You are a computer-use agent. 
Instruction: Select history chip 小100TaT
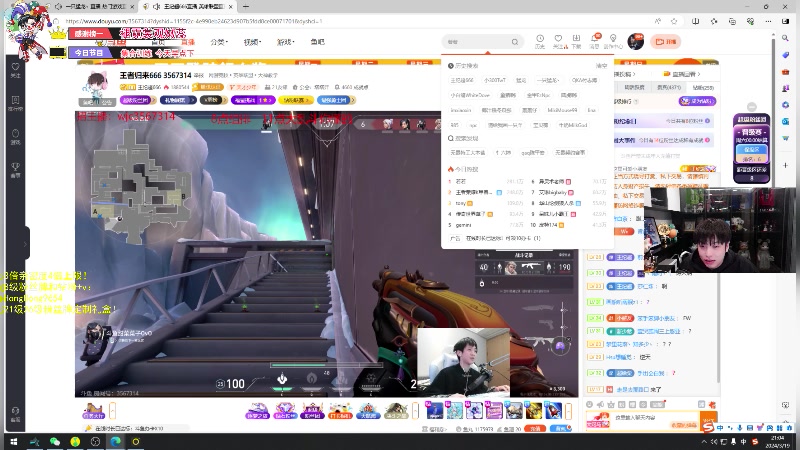[494, 80]
